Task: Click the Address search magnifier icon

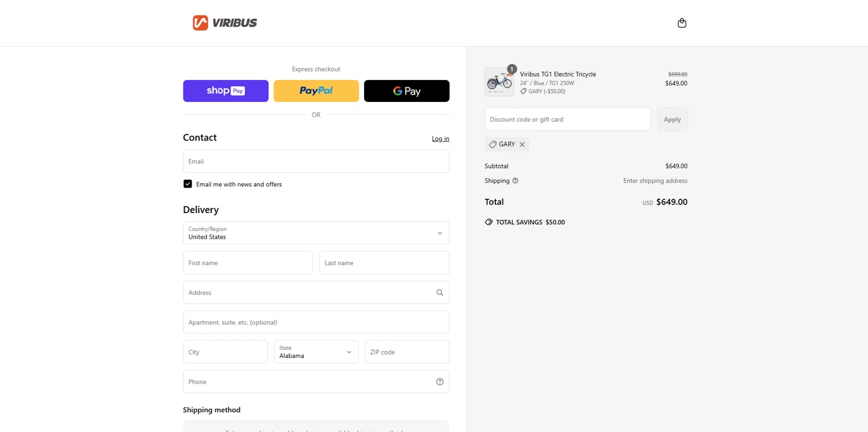Action: click(440, 292)
